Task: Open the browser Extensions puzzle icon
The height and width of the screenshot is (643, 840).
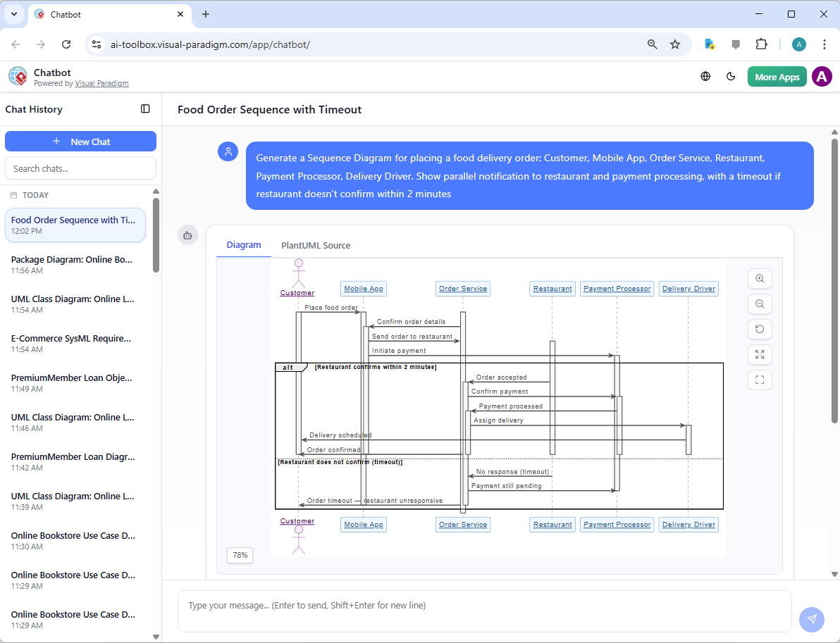Action: pyautogui.click(x=761, y=44)
